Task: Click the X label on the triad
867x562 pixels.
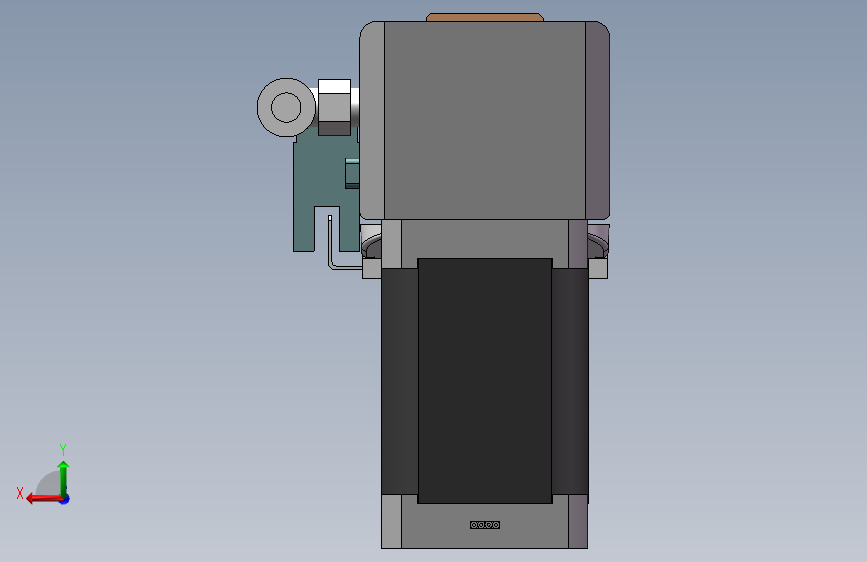Action: tap(20, 493)
